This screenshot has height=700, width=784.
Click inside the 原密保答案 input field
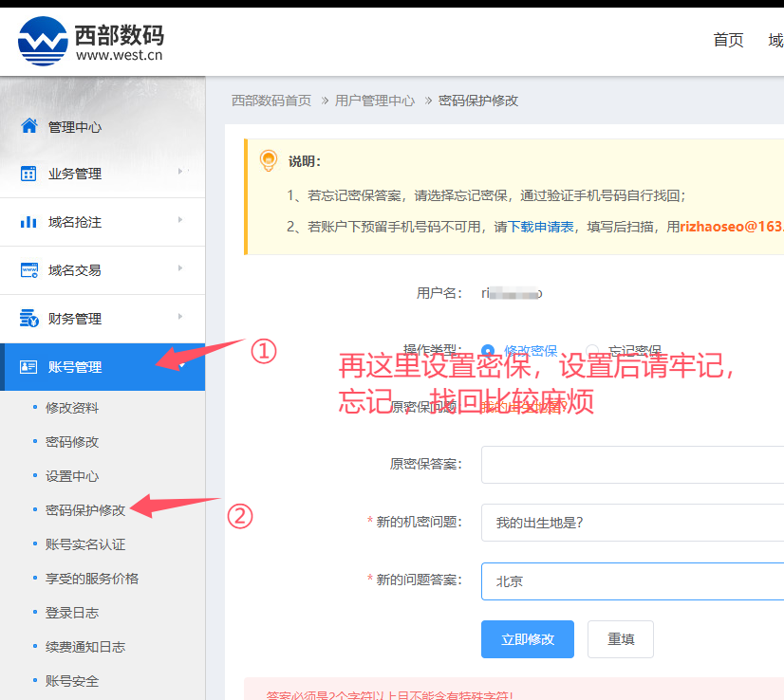point(626,465)
